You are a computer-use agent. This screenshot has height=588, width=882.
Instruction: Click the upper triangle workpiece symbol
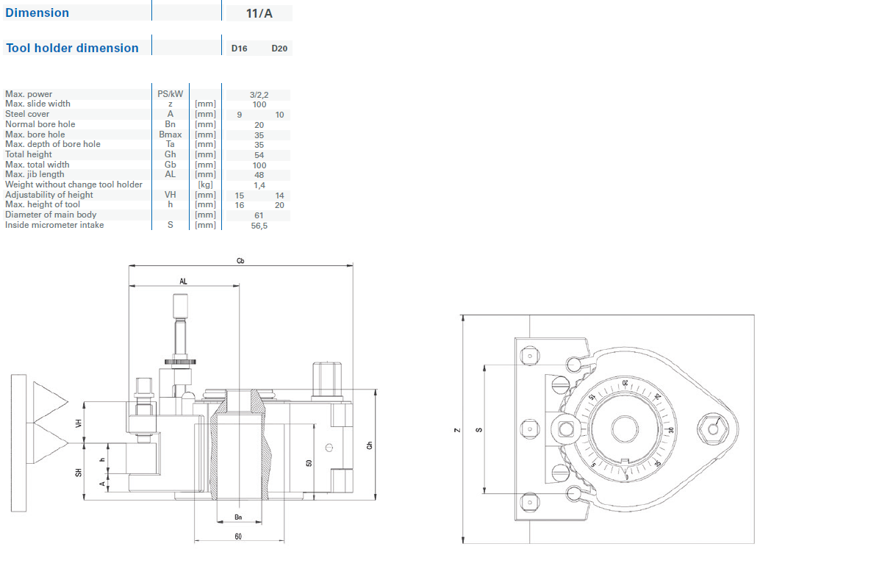(49, 403)
